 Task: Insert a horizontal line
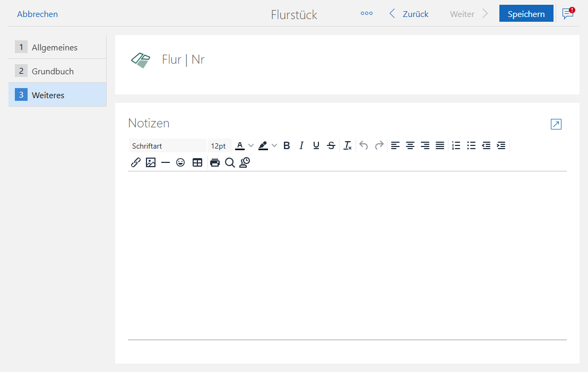(x=166, y=162)
